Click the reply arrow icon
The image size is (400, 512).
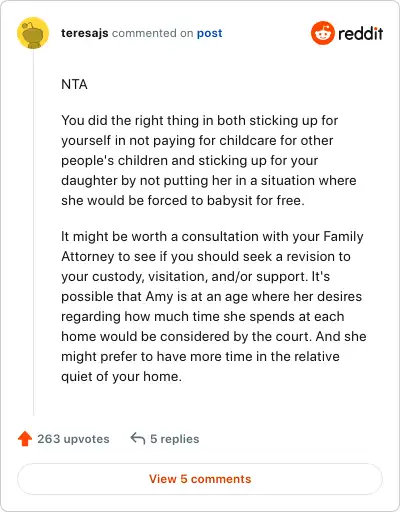tap(138, 438)
